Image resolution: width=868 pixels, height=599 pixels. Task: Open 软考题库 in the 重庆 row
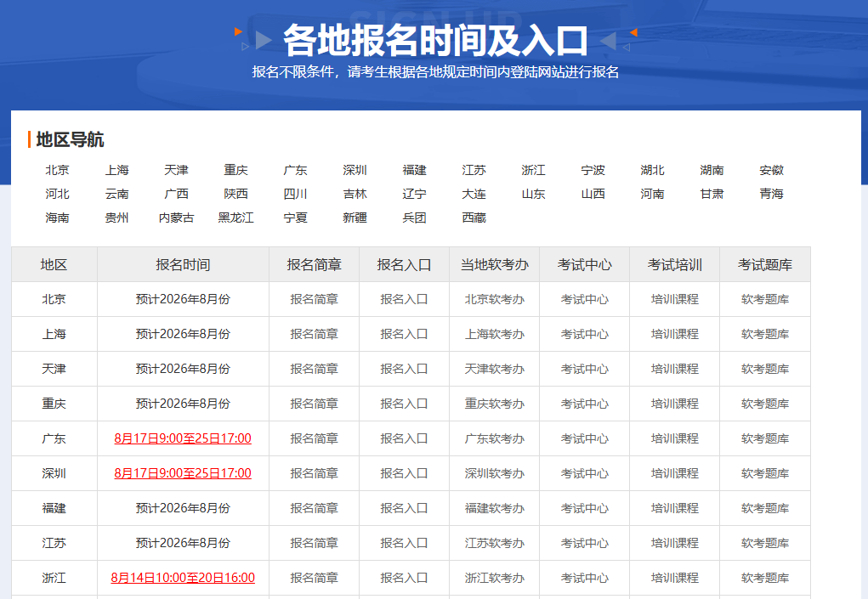coord(765,404)
